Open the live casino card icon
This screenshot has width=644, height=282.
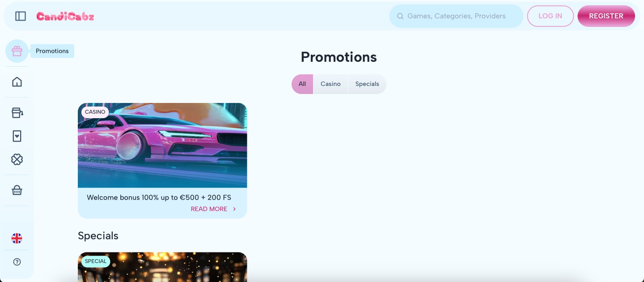[x=17, y=136]
